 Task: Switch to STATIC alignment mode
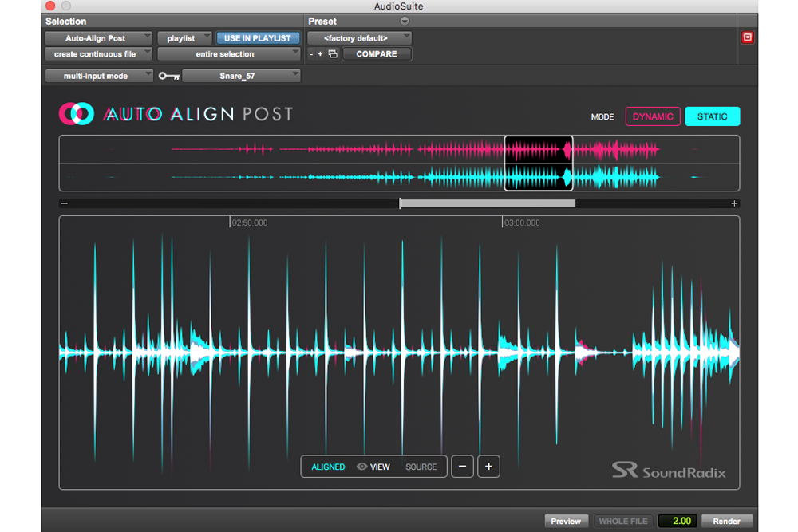pyautogui.click(x=712, y=116)
